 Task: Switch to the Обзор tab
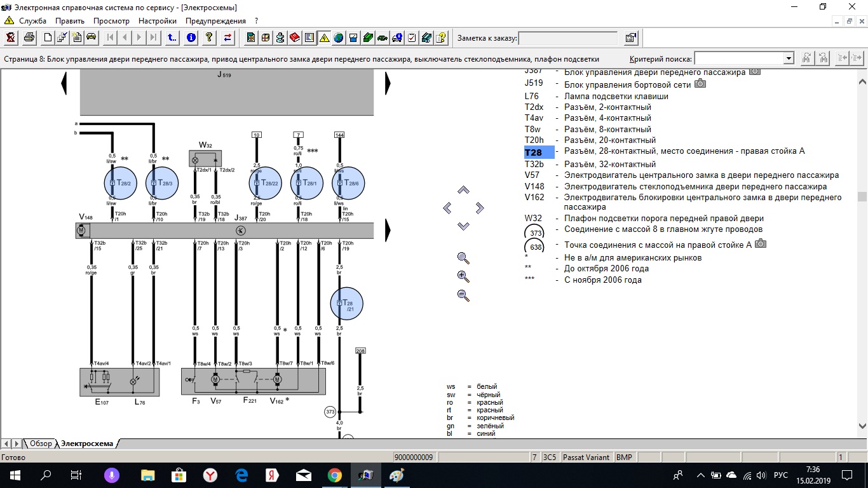click(41, 443)
